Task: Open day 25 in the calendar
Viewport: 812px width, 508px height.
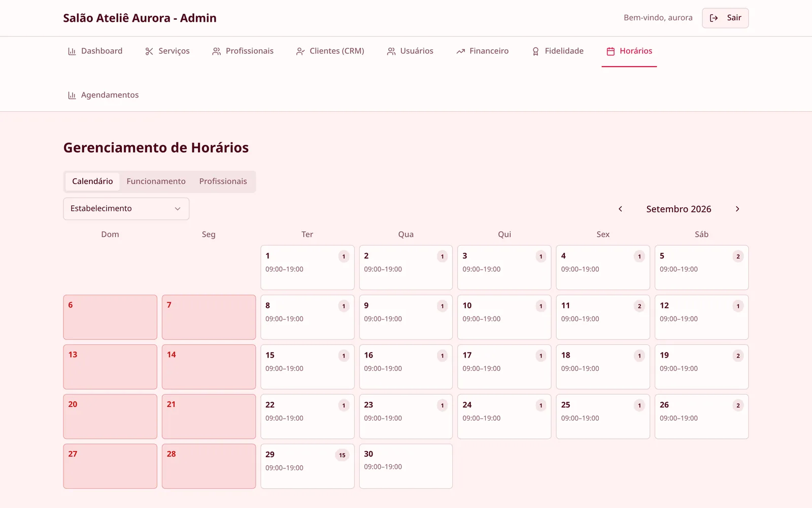Action: [603, 417]
